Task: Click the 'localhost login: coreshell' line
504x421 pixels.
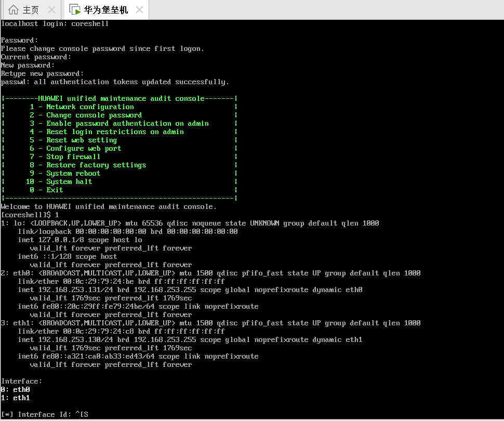Action: 55,23
